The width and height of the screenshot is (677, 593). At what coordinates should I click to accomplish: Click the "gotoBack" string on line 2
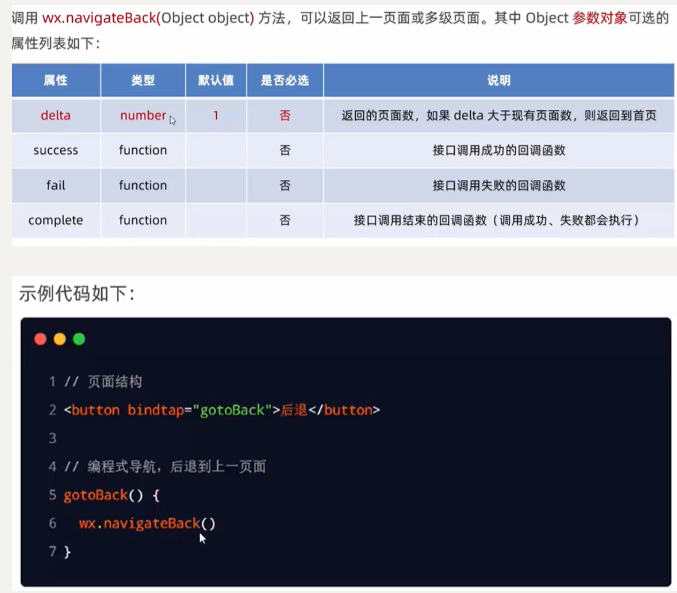(x=232, y=410)
